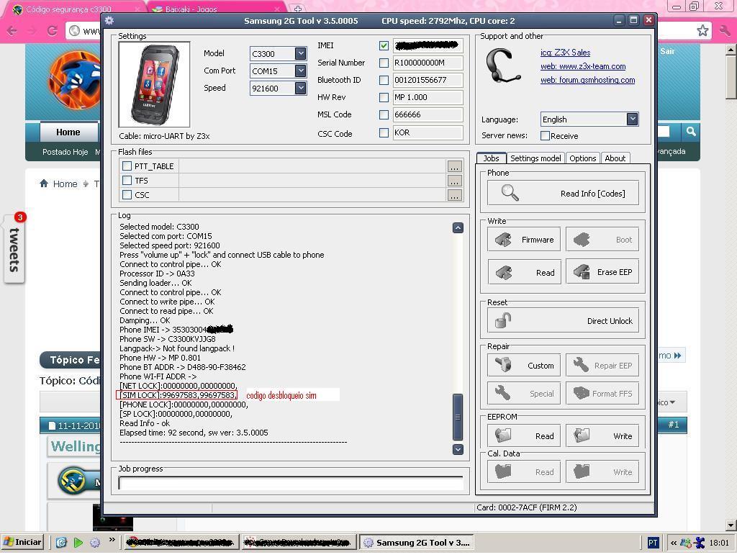The width and height of the screenshot is (737, 560).
Task: Browse for PTT_TABLE file
Action: (454, 166)
